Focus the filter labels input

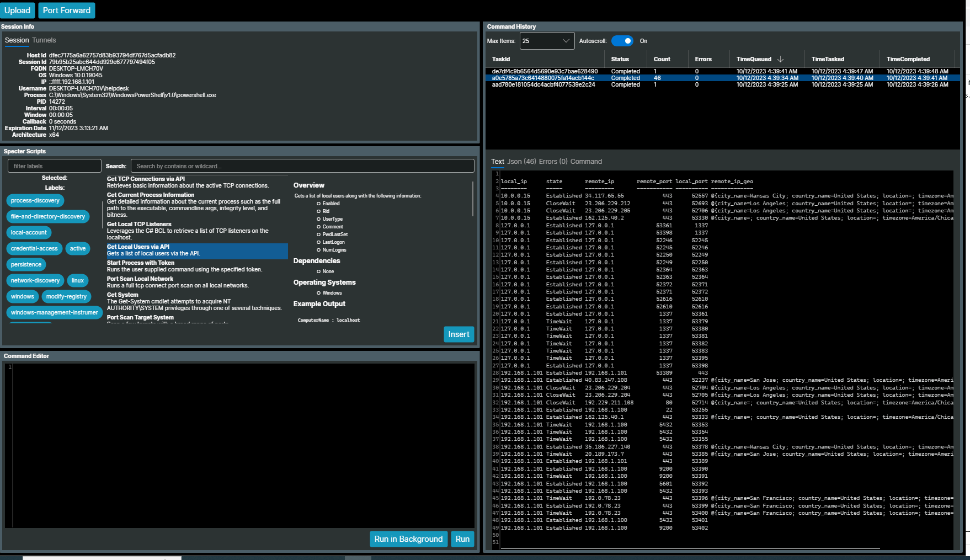click(55, 166)
